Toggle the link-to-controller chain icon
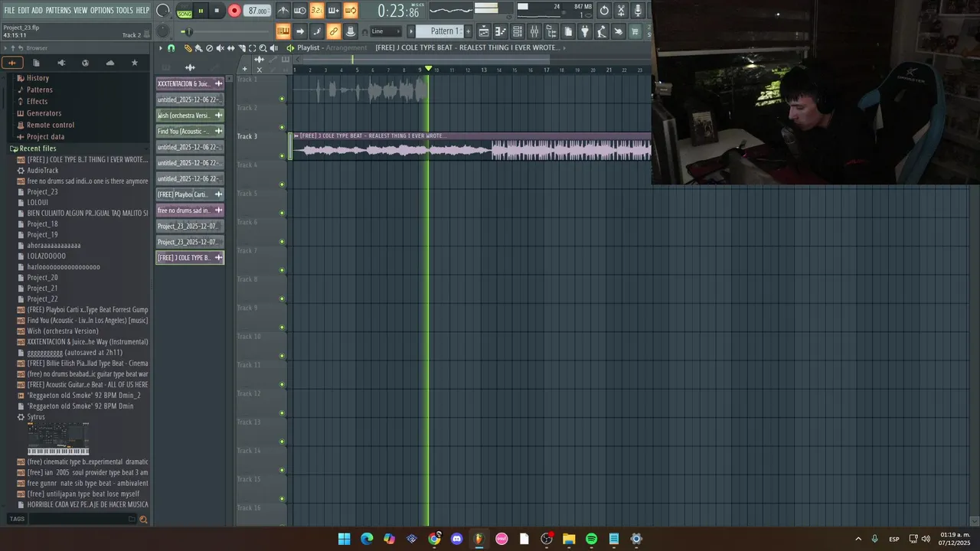The width and height of the screenshot is (980, 551). coord(333,31)
